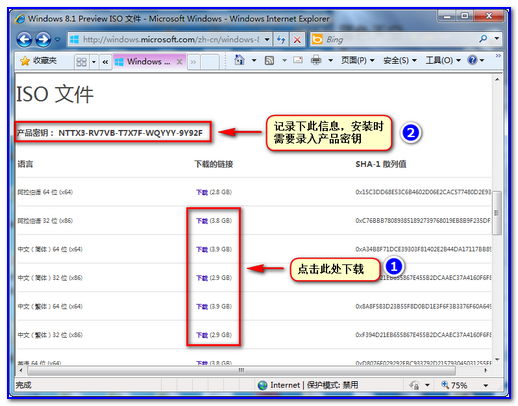Click the horizontal scrollbar thumb
The width and height of the screenshot is (518, 406).
pos(241,370)
